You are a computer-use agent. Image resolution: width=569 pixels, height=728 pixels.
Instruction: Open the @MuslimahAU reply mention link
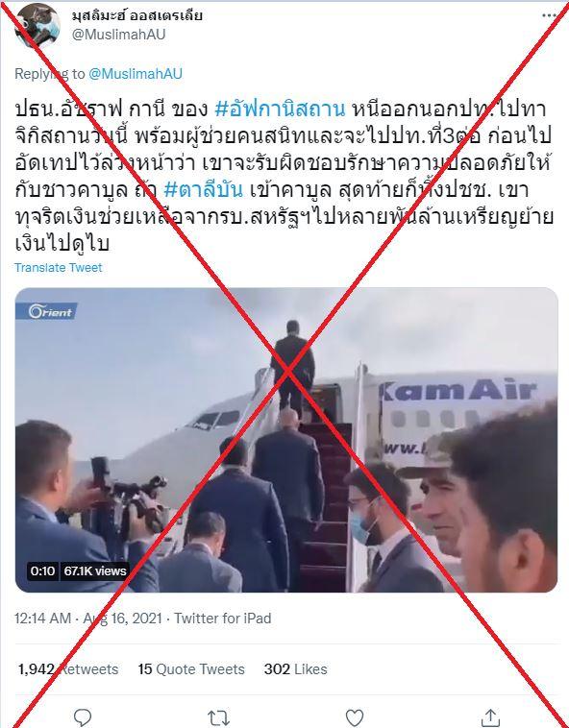[136, 73]
